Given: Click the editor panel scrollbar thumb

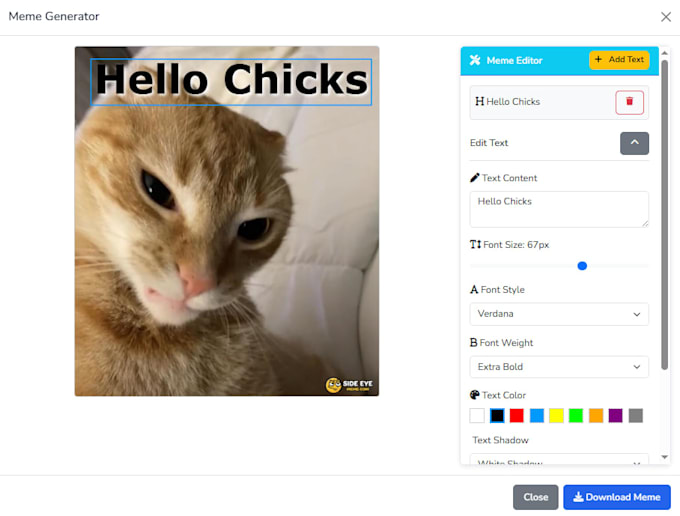Looking at the screenshot, I should point(664,215).
